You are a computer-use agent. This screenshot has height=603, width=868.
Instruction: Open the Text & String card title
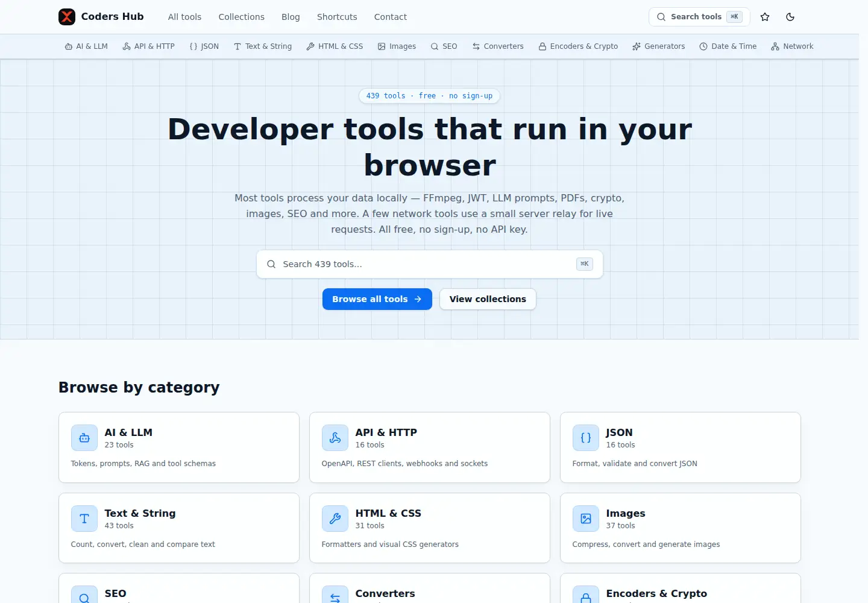(140, 513)
